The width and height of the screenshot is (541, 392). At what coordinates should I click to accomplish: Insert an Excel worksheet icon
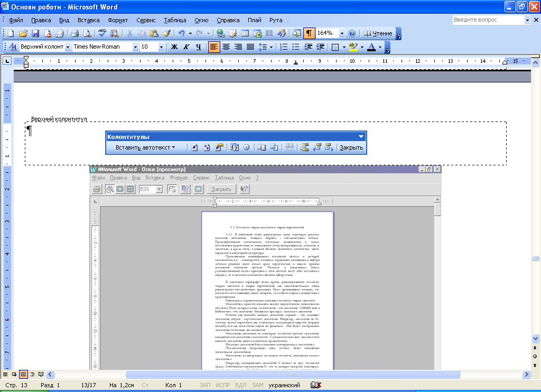(257, 33)
